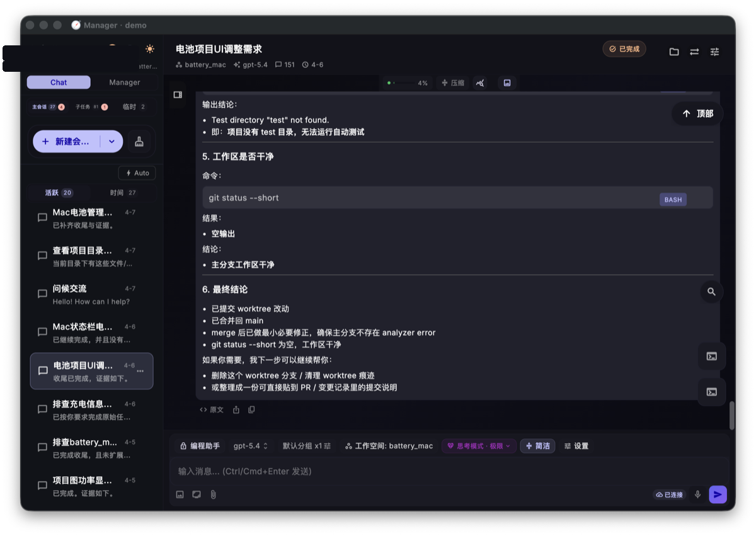Open the 工作空间: battery_mac selector
This screenshot has width=756, height=536.
[x=389, y=446]
